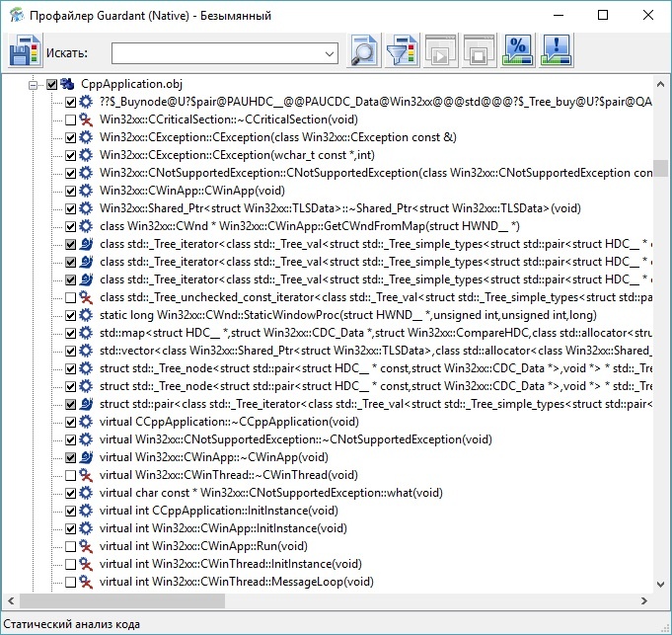The height and width of the screenshot is (635, 672).
Task: Uncheck virtual int CCppApplication::InitInstance checkbox
Action: pyautogui.click(x=70, y=511)
